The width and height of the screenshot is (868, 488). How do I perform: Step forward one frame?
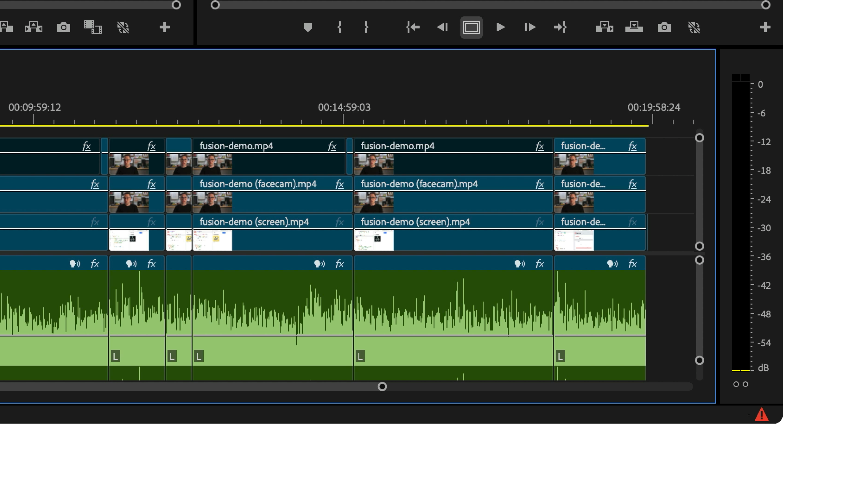tap(530, 27)
